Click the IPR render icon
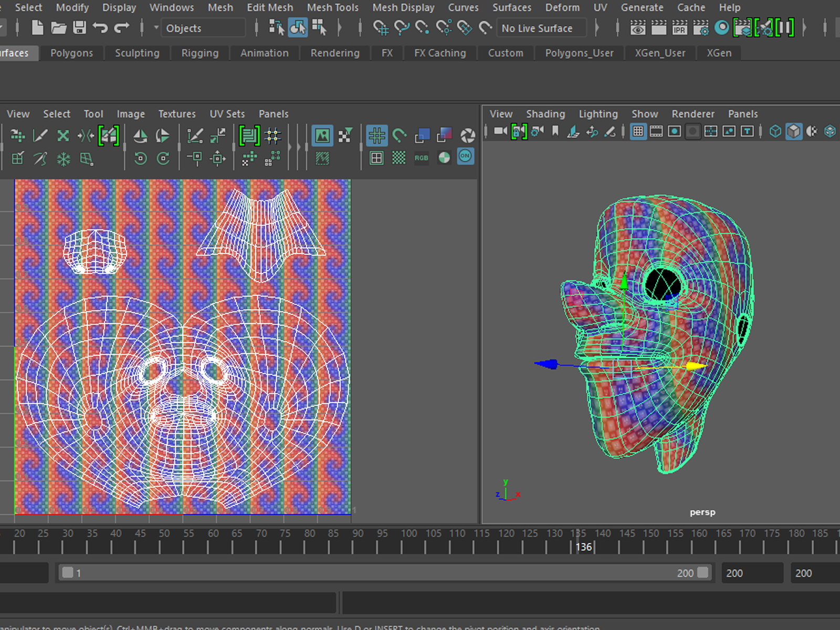This screenshot has width=840, height=630. pyautogui.click(x=679, y=28)
